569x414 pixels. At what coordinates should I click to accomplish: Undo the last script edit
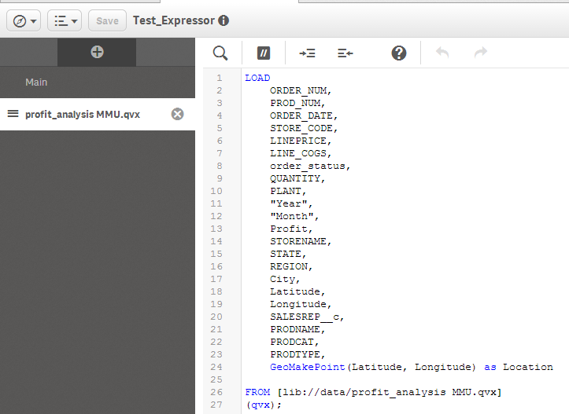[442, 53]
